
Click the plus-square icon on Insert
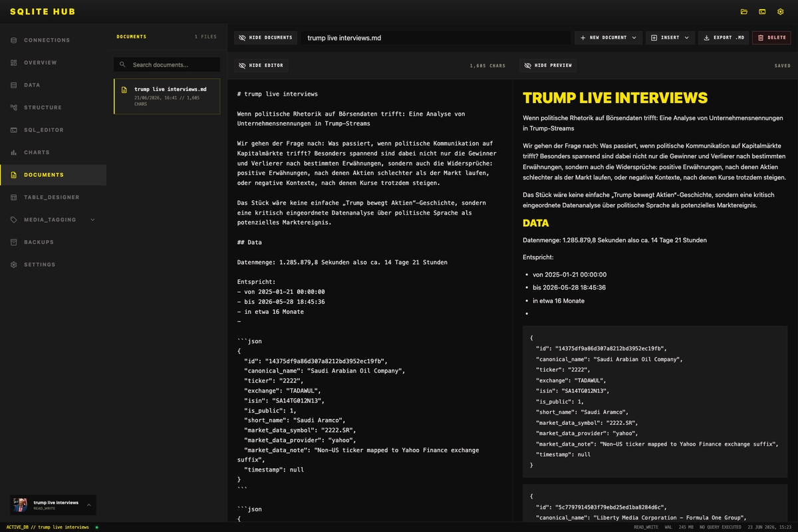(654, 38)
